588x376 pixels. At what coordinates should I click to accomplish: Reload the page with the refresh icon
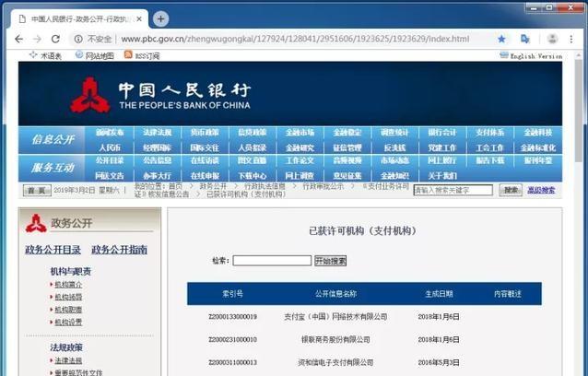point(56,39)
